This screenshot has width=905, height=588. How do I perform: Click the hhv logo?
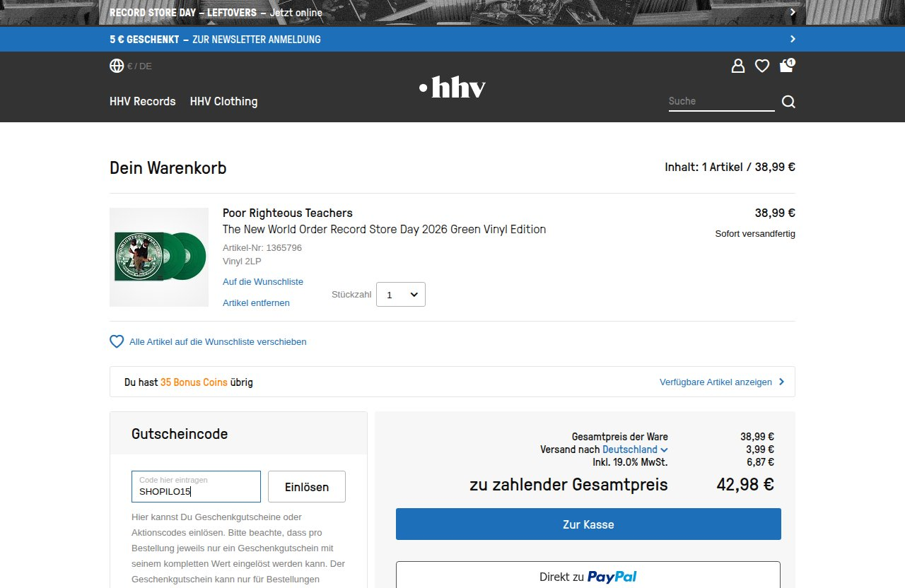[452, 87]
